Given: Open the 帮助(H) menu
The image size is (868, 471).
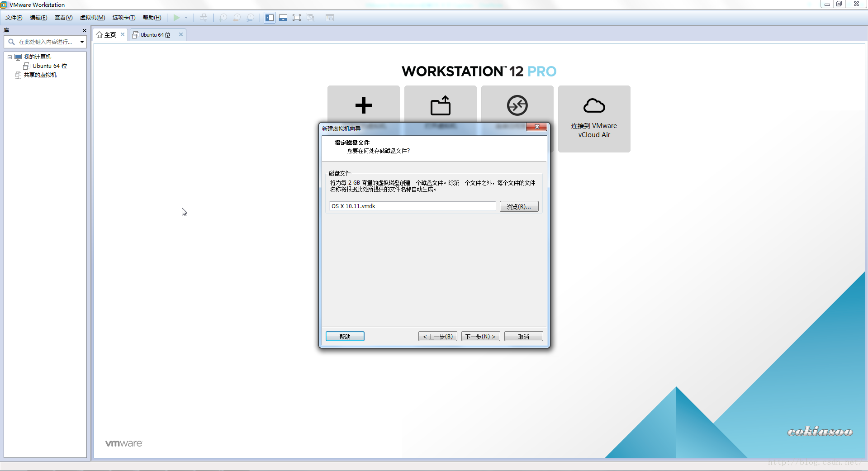Looking at the screenshot, I should click(x=152, y=18).
